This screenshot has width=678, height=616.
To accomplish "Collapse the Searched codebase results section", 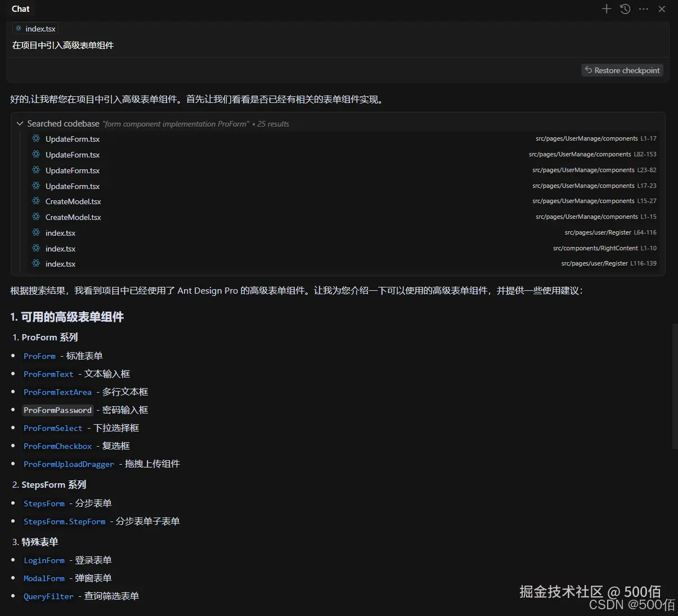I will coord(20,123).
